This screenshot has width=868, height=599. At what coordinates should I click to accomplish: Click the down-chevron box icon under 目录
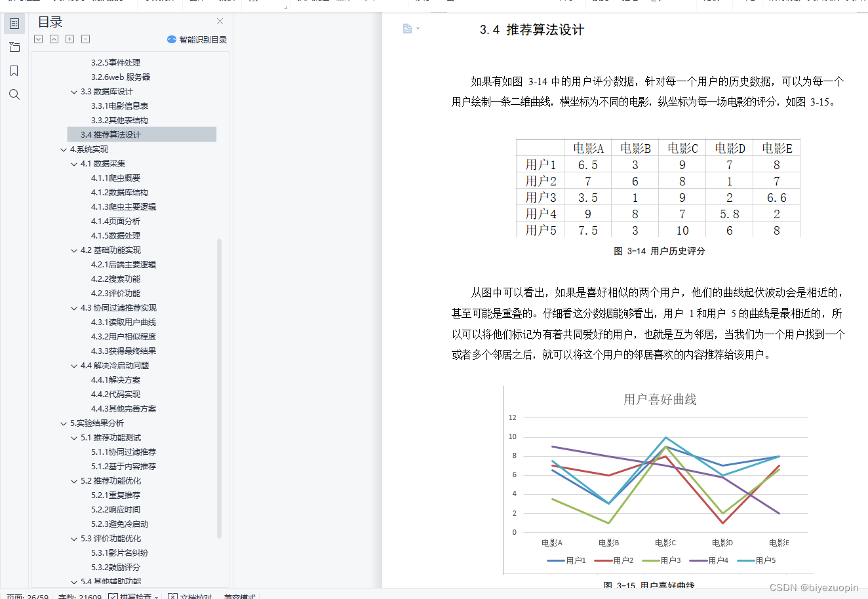click(39, 39)
